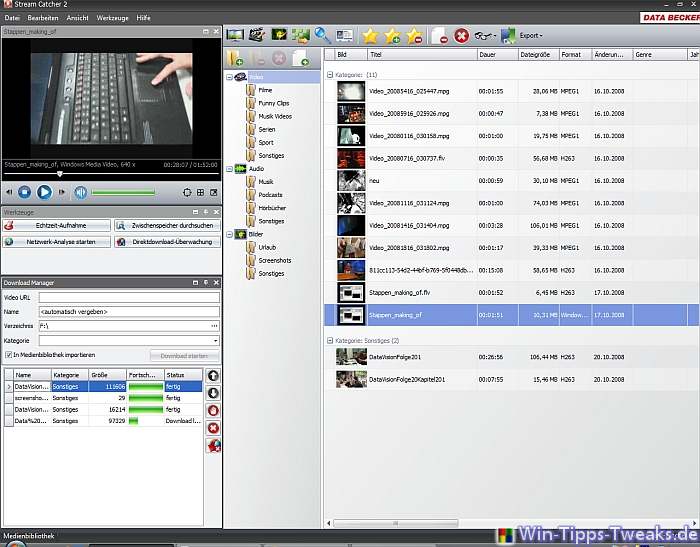
Task: Add to favorites with star plus icon
Action: [392, 36]
